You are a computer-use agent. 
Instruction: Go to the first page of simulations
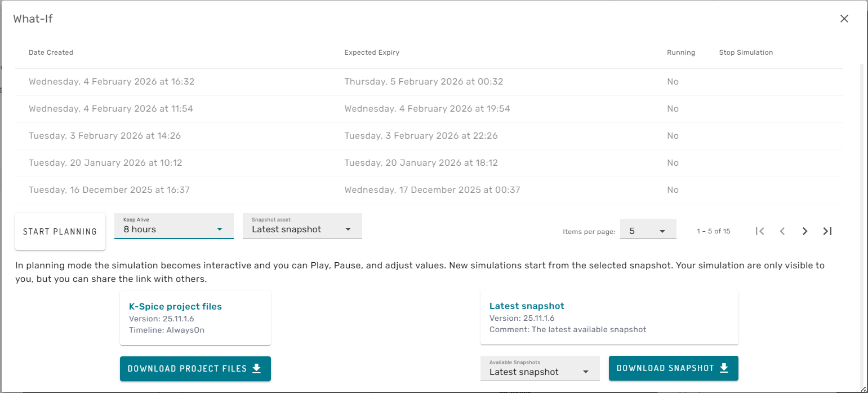click(x=760, y=231)
